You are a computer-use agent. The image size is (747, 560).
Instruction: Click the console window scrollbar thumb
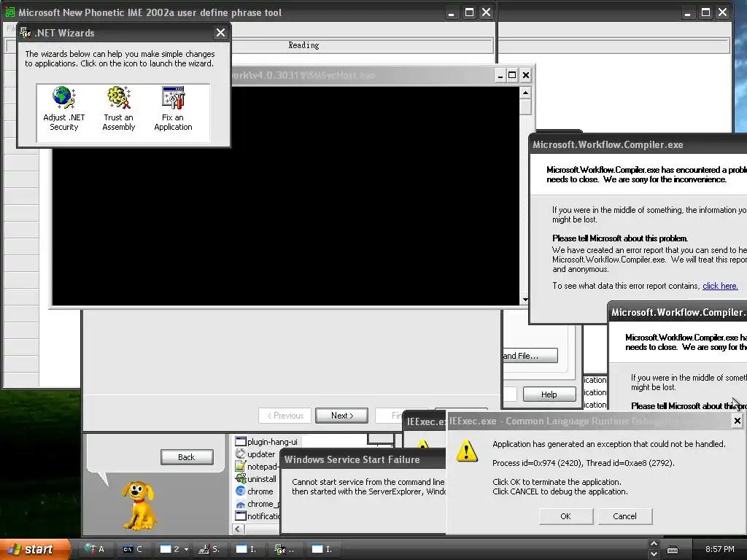525,106
